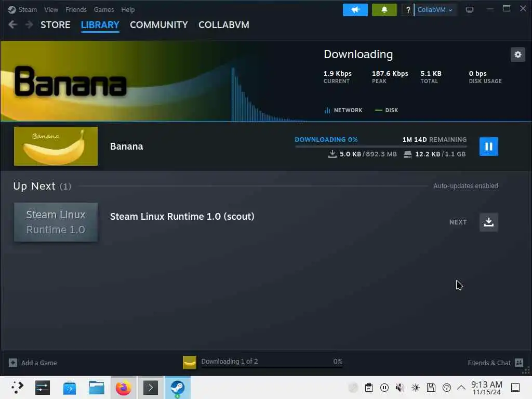Click the 1.9 Kbps current speed value
Screen dimensions: 532x399
(337, 73)
